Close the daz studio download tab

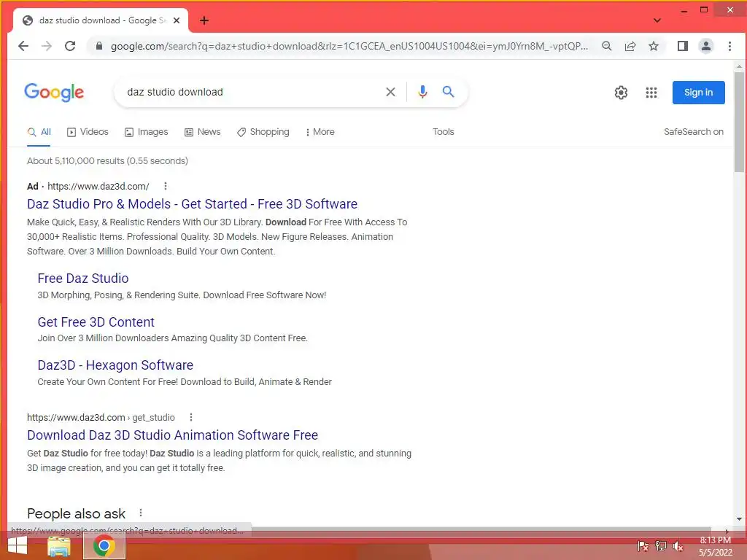177,20
